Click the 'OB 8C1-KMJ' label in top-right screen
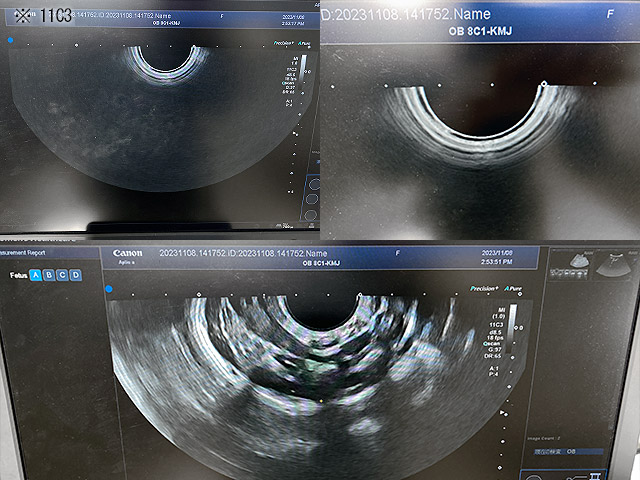Image resolution: width=640 pixels, height=480 pixels. coord(480,31)
